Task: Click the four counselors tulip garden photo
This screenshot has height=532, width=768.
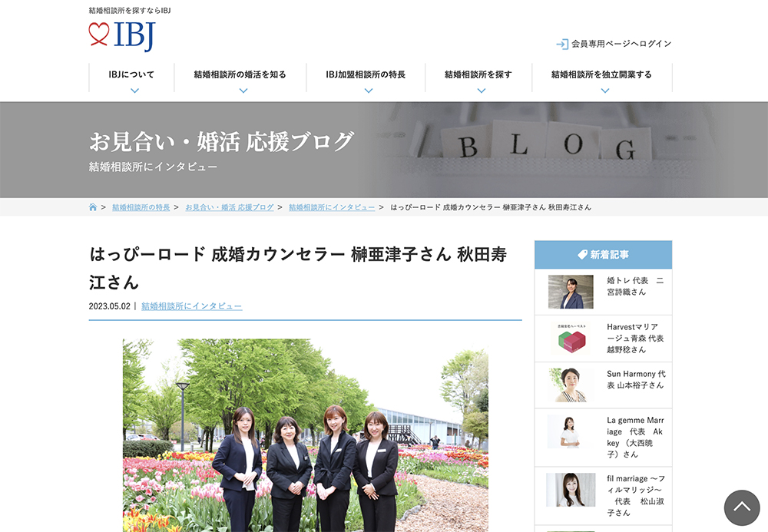Action: tap(305, 435)
